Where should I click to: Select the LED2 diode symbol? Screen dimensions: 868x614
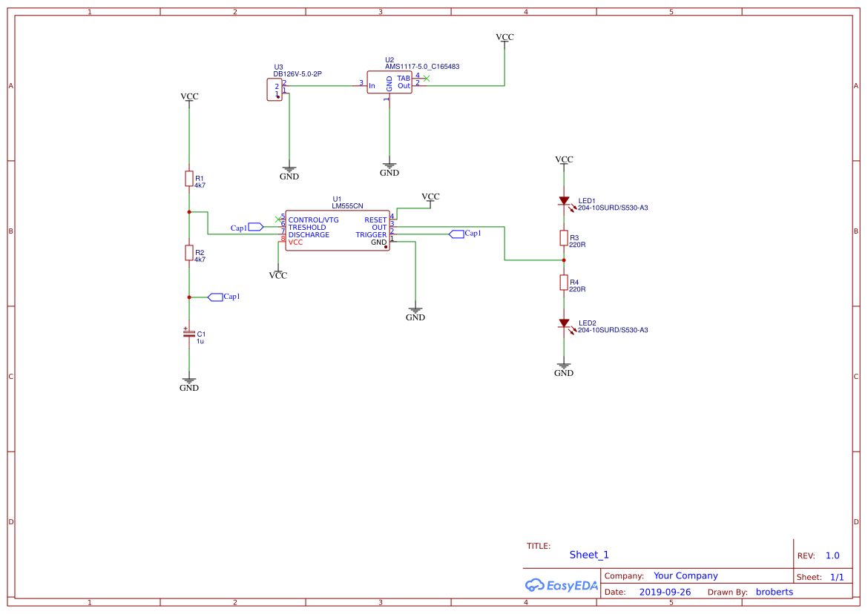point(564,323)
